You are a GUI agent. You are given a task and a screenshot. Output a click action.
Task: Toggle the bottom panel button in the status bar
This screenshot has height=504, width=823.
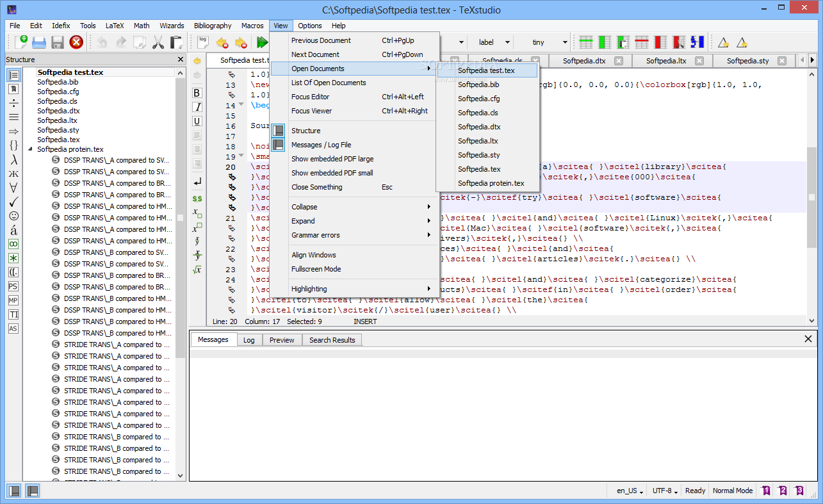point(32,491)
